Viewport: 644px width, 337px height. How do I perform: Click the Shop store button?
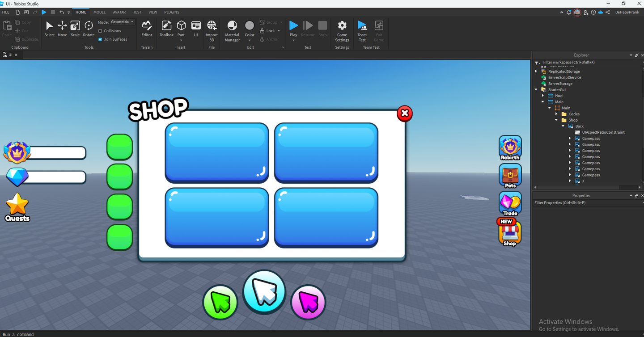(510, 233)
